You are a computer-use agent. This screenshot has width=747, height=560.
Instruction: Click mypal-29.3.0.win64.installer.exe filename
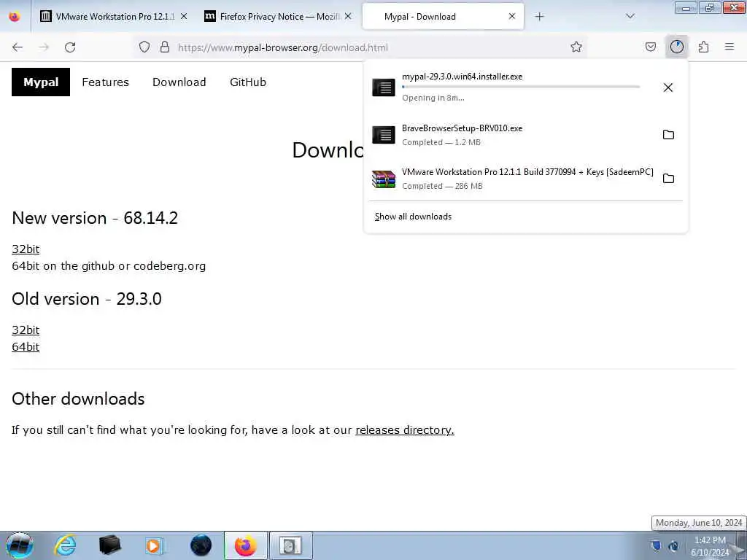[462, 77]
